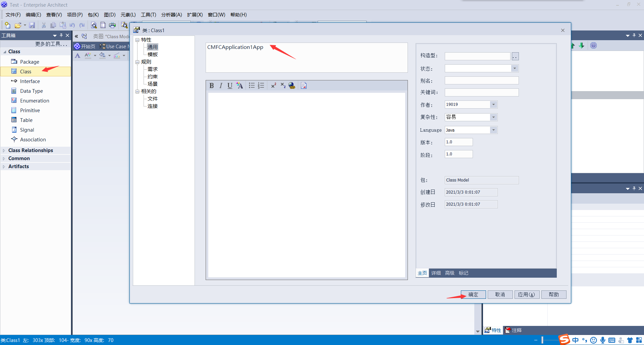Select the Signal element in the toolbox
Image resolution: width=644 pixels, height=345 pixels.
[x=27, y=130]
